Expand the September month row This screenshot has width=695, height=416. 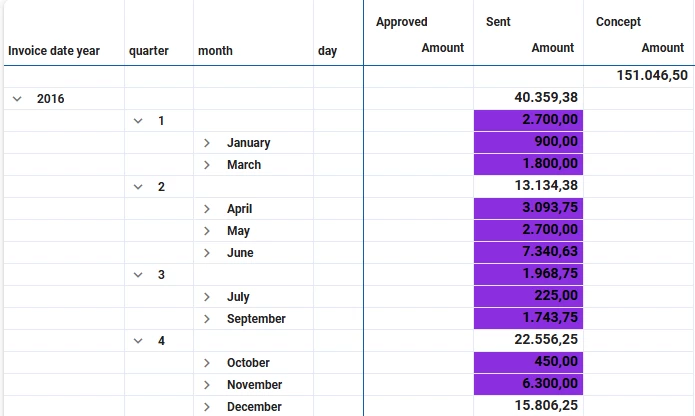click(207, 319)
